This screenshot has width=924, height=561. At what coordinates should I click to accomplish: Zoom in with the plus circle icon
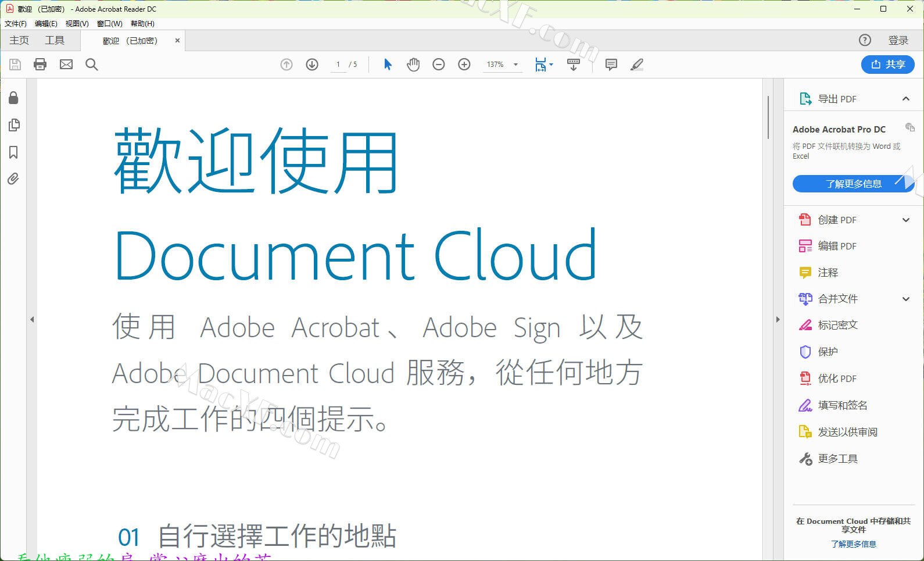pos(464,65)
